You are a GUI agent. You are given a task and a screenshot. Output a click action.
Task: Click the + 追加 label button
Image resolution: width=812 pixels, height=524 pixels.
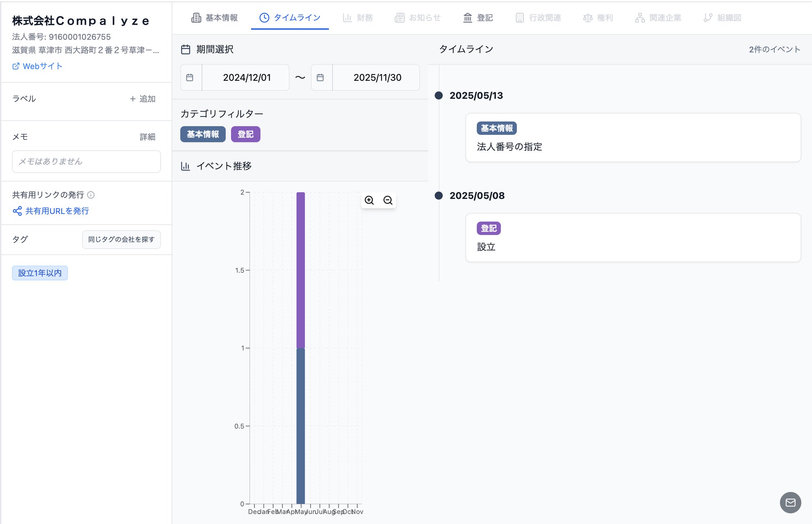[x=142, y=99]
